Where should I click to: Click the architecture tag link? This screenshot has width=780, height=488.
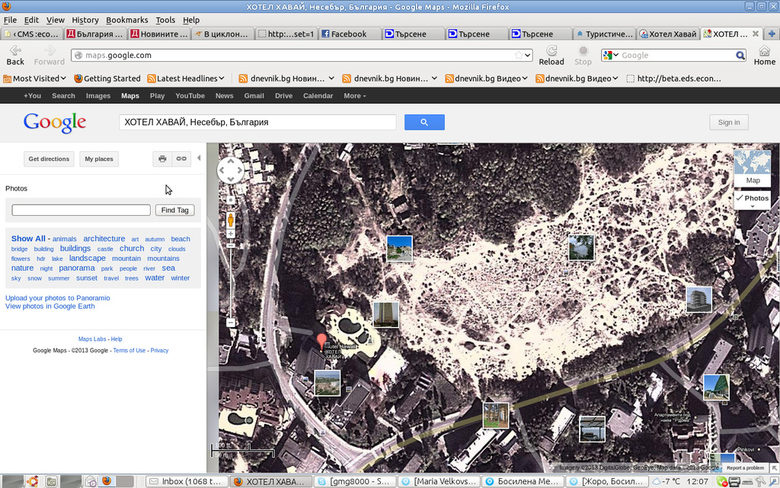point(104,239)
